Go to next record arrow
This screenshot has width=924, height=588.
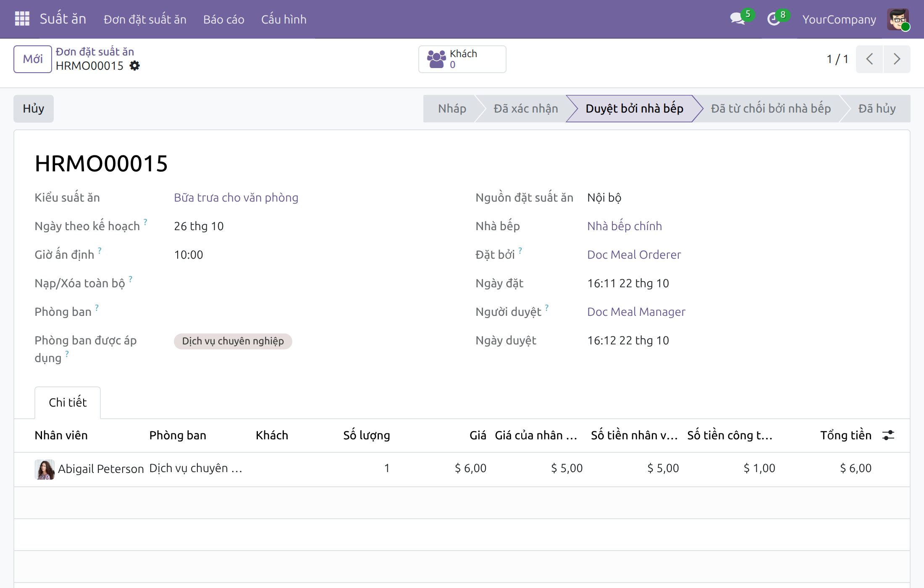[897, 59]
